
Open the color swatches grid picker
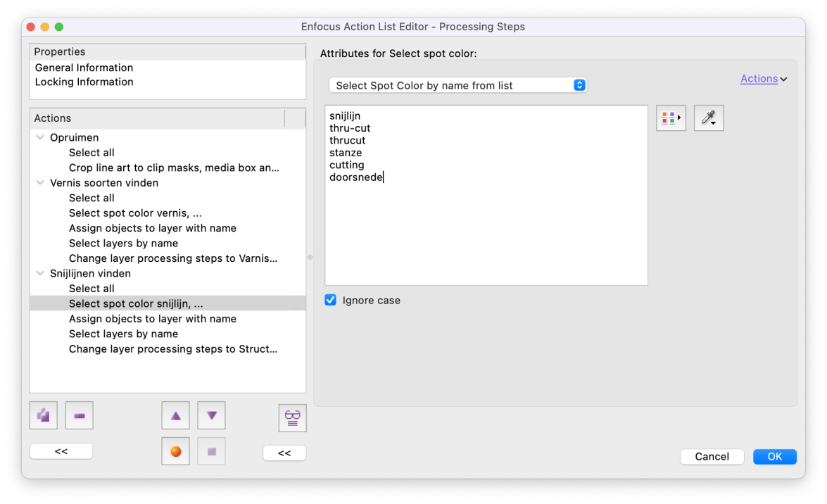point(671,118)
